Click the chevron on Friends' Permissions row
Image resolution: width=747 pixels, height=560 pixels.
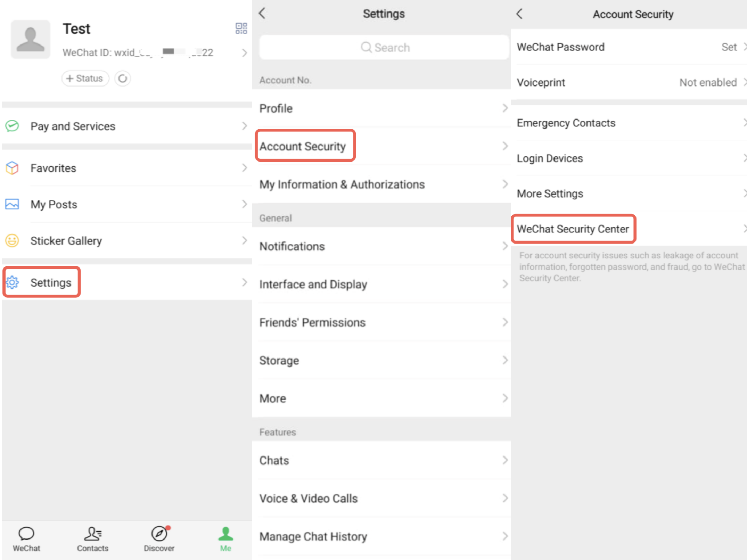505,322
